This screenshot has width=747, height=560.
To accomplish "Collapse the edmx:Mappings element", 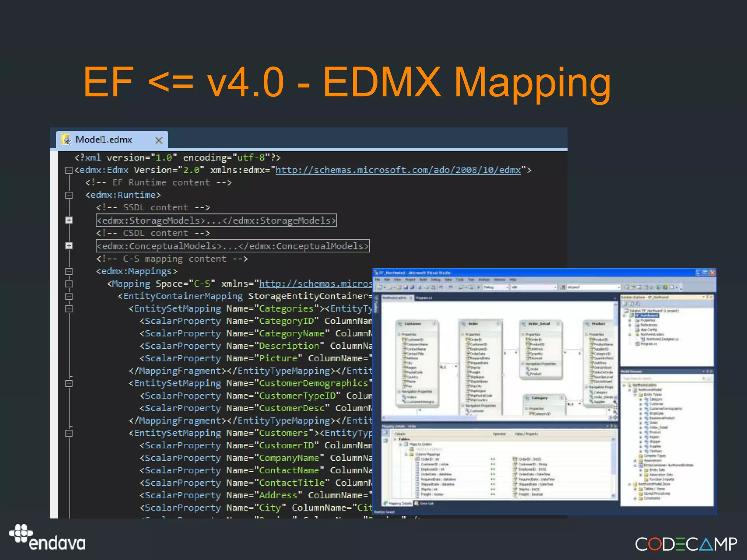I will click(69, 271).
